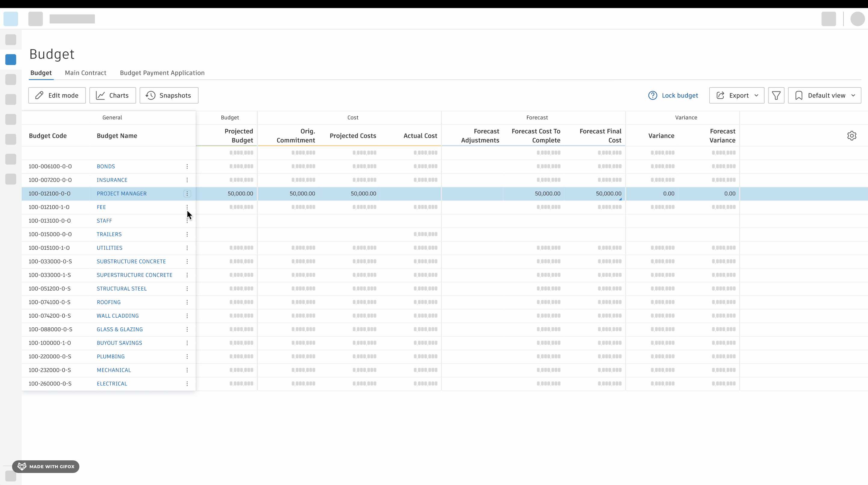Expand the Export dropdown
This screenshot has width=868, height=485.
coord(737,96)
